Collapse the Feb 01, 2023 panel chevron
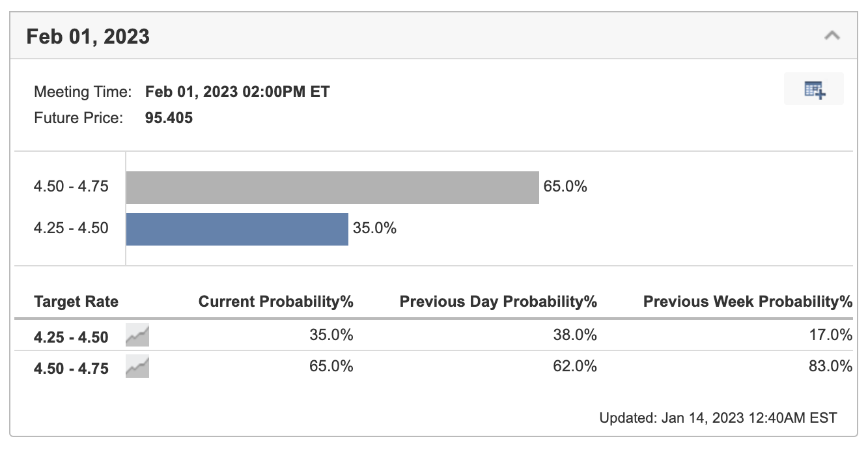Image resolution: width=868 pixels, height=454 pixels. click(x=832, y=36)
